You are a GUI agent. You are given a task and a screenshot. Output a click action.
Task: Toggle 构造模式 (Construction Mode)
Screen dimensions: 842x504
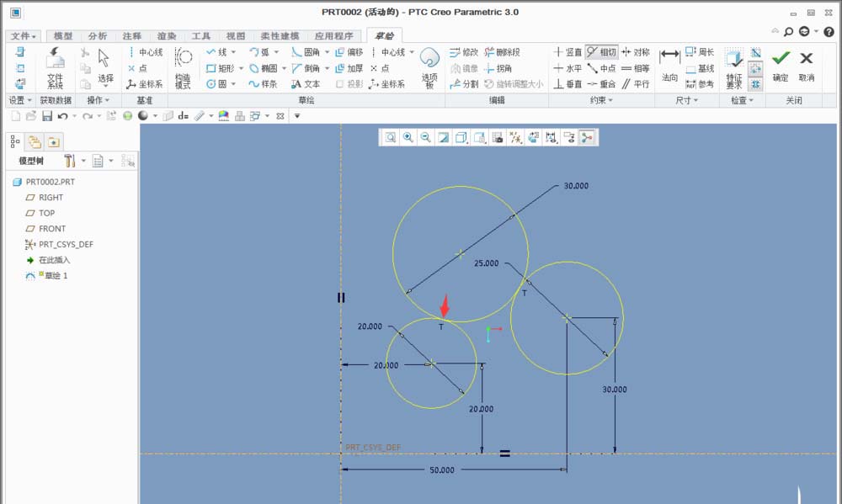(x=183, y=68)
